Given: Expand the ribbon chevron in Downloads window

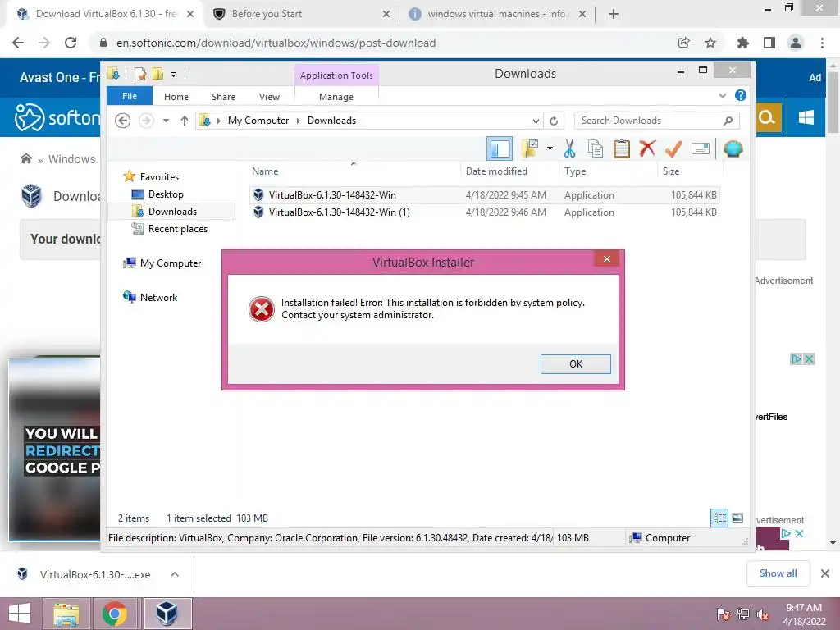Looking at the screenshot, I should tap(722, 96).
